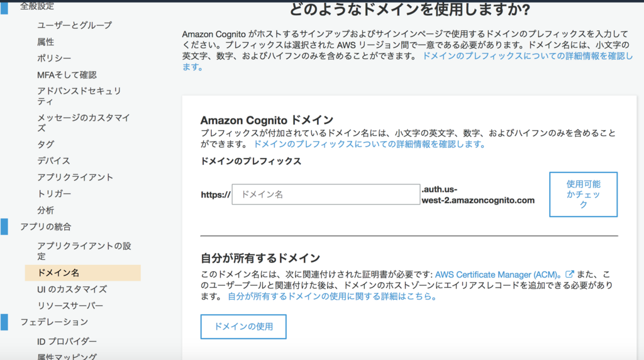Select メッセージのカスタマイズ item

pos(84,123)
